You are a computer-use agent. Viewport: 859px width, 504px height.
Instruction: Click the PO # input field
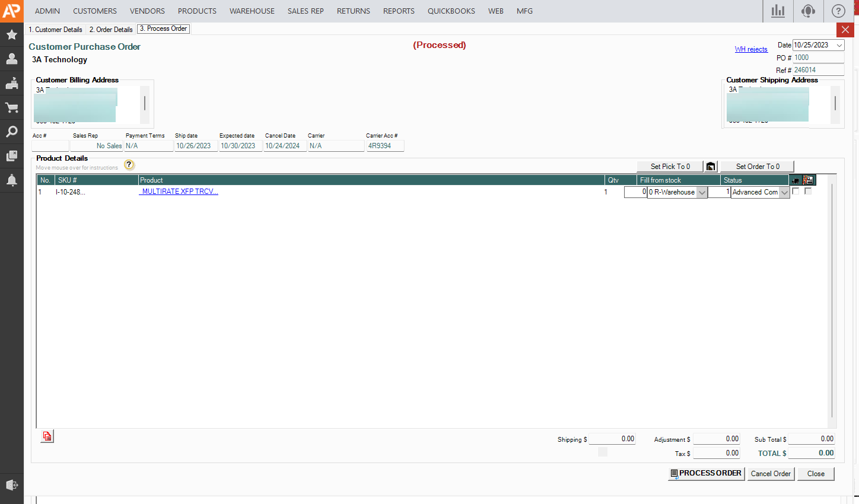tap(817, 58)
